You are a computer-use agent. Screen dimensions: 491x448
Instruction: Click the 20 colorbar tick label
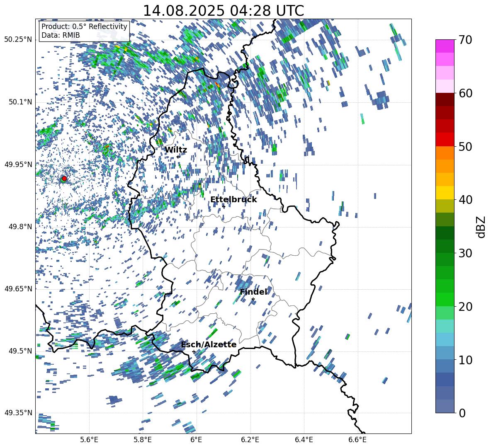[x=465, y=306]
